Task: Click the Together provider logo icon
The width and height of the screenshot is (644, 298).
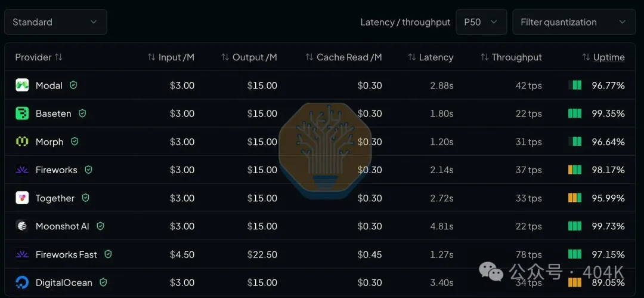Action: [x=22, y=198]
